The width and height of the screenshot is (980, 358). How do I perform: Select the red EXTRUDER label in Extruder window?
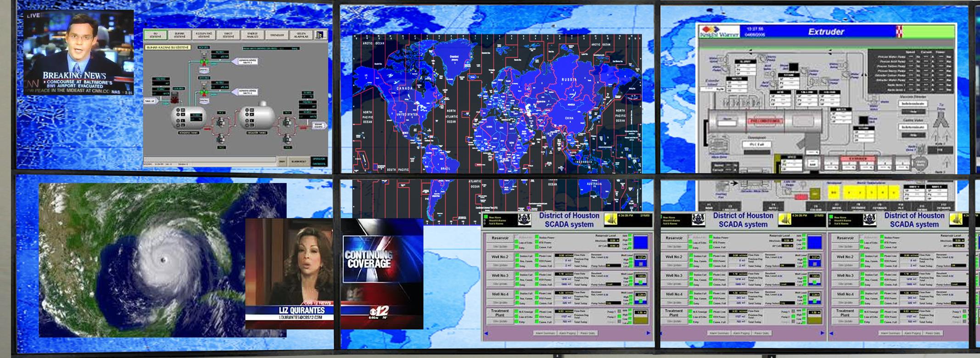[857, 158]
